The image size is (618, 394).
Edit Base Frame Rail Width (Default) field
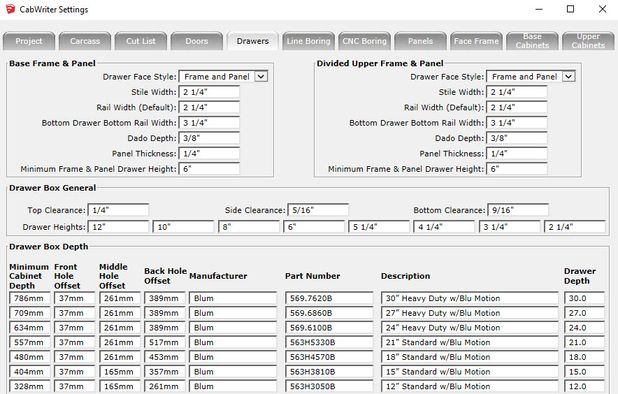coord(209,108)
